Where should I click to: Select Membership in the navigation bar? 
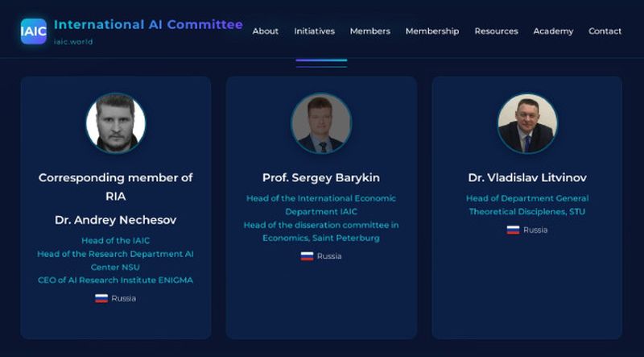pos(432,31)
